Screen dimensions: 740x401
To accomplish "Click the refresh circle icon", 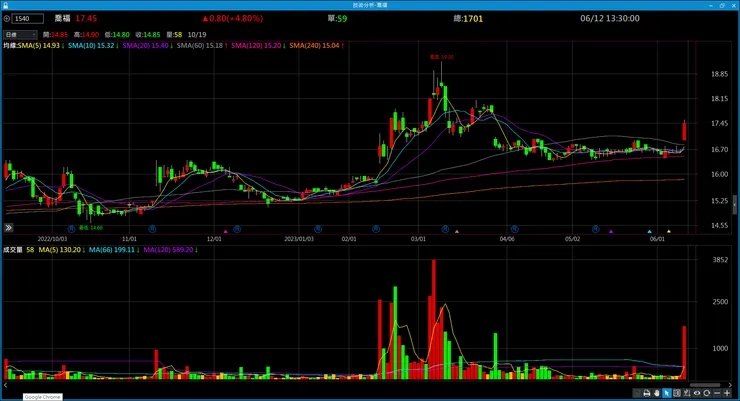I will (706, 393).
